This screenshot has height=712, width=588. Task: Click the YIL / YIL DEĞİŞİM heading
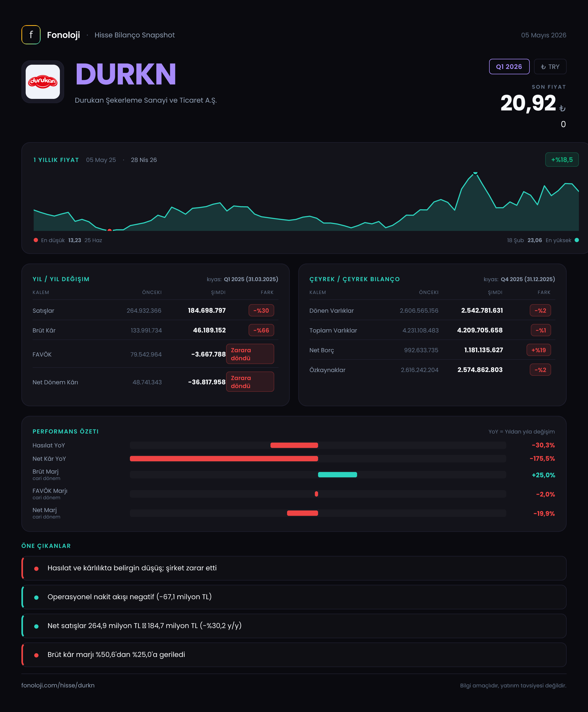[61, 279]
